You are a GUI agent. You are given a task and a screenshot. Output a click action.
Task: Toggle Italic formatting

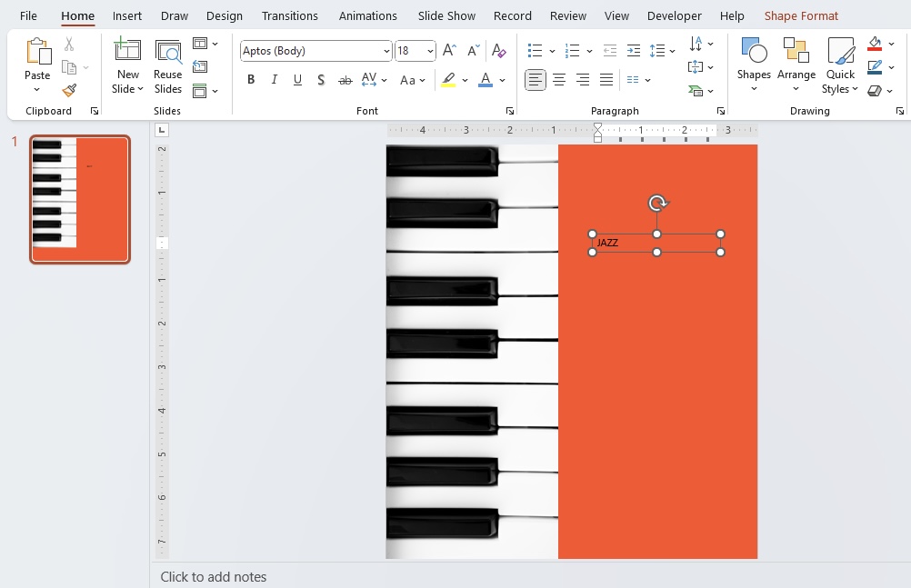275,80
